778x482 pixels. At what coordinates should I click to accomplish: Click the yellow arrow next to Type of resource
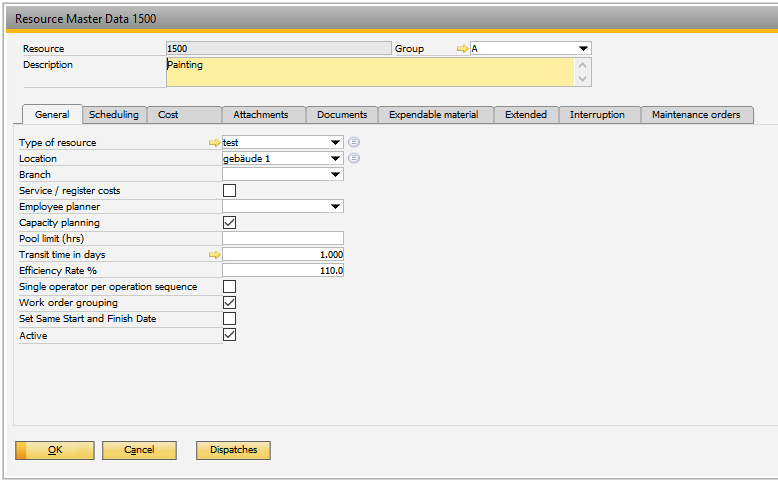(x=214, y=143)
